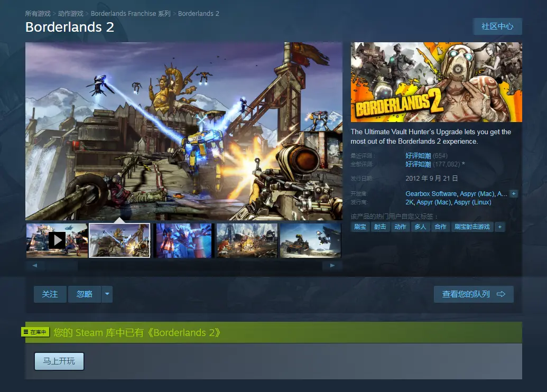Click the thumbnail strip scrollbar handle
Viewport: 547px width, 392px height.
point(62,266)
